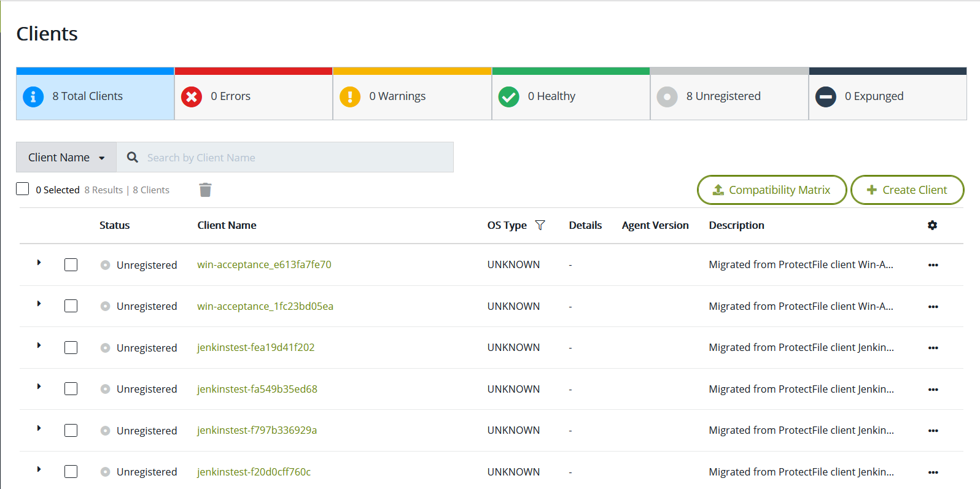Expand row win-acceptance_1fc23bd05ea
The height and width of the screenshot is (489, 980).
point(39,304)
